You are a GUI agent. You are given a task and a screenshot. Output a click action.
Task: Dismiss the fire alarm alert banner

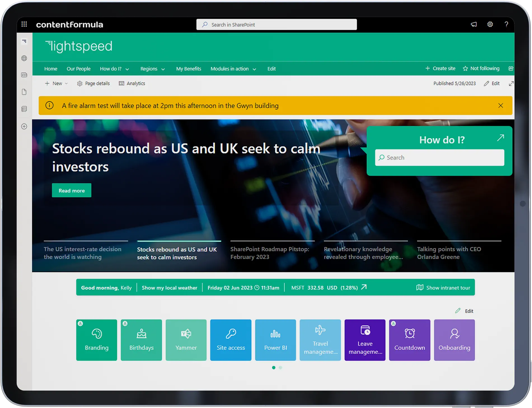point(501,105)
